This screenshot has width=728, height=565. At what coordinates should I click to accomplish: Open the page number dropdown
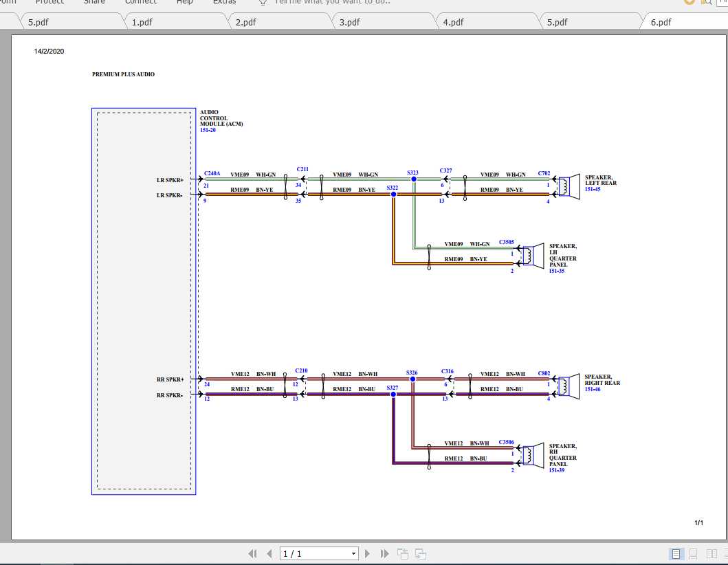(353, 553)
